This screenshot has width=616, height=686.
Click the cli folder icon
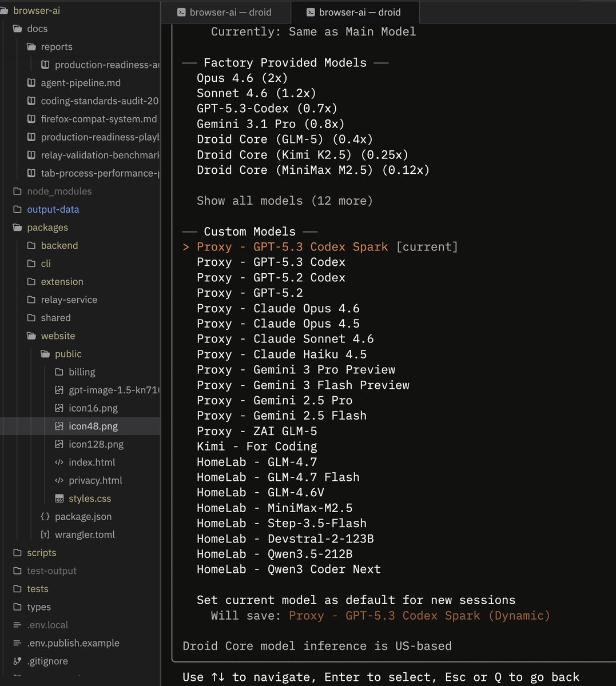click(31, 264)
